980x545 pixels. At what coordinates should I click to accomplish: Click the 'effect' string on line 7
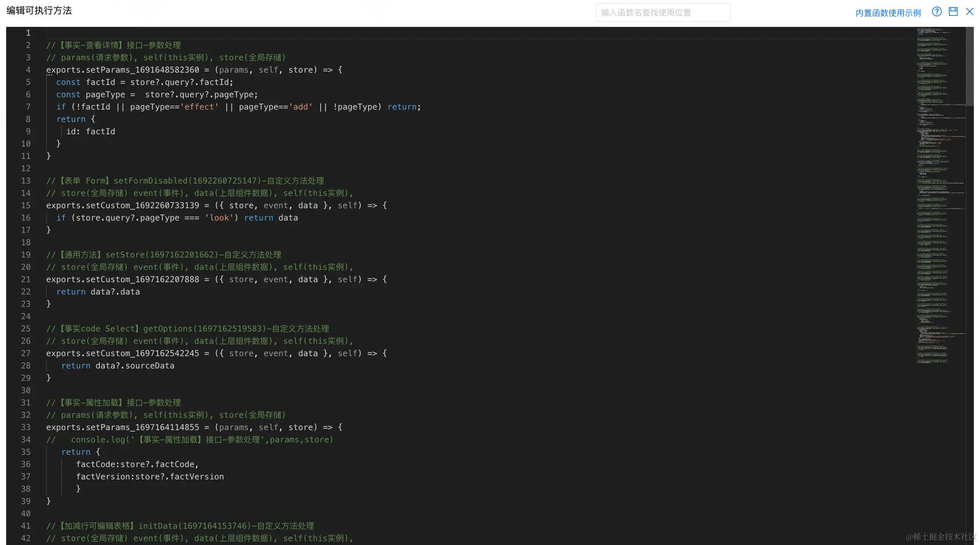(x=199, y=107)
